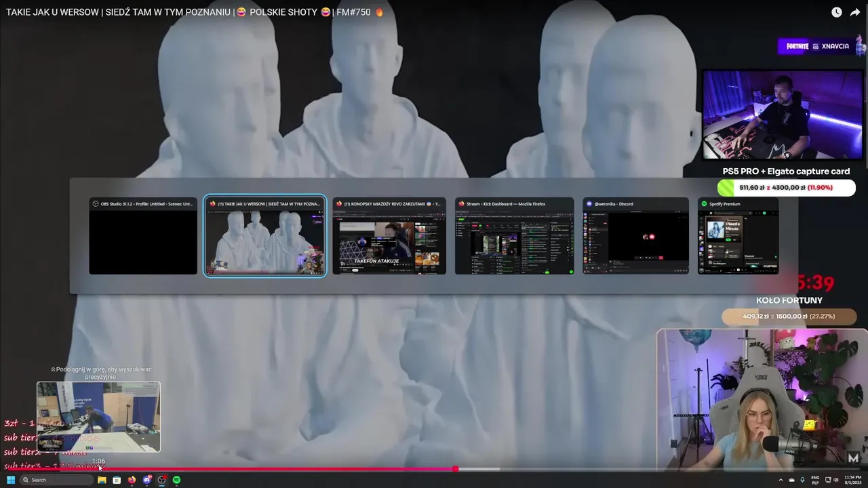Select the TAKIE JAK U WERSOW window thumbnail

[x=265, y=236]
